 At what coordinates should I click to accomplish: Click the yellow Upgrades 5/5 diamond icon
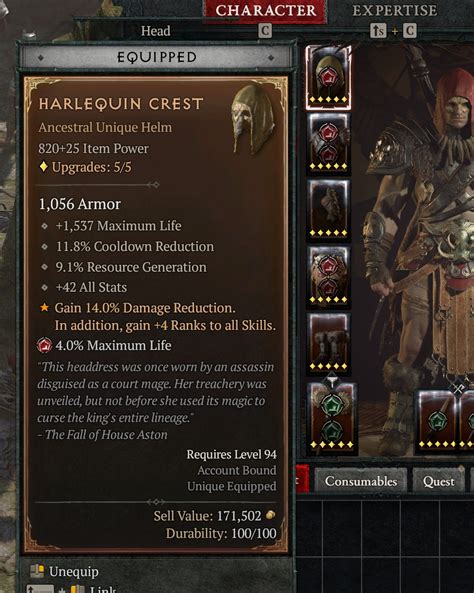(x=44, y=166)
